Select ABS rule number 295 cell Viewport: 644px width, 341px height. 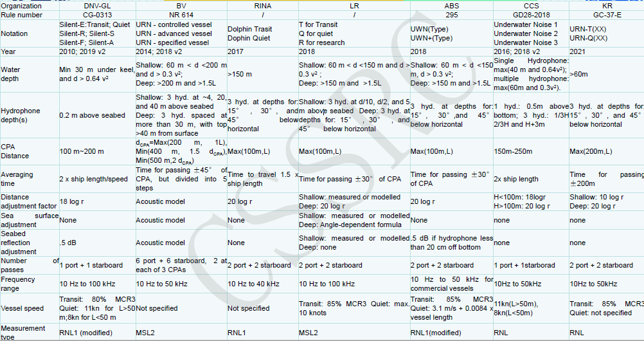click(x=452, y=15)
